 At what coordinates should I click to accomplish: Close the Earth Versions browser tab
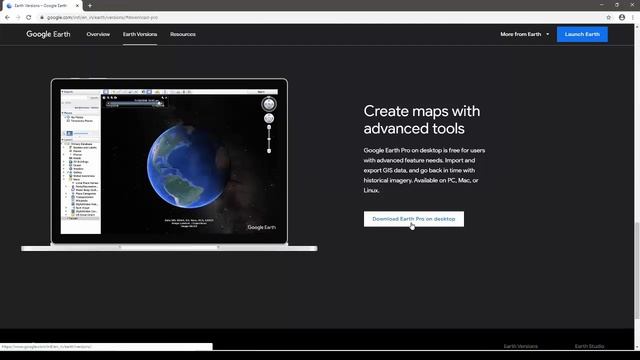tap(78, 6)
